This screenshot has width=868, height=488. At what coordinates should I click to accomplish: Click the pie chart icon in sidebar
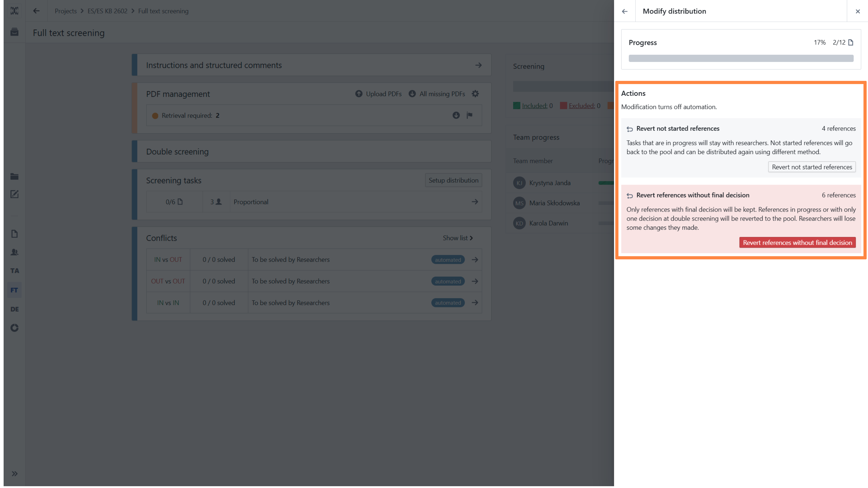(14, 328)
